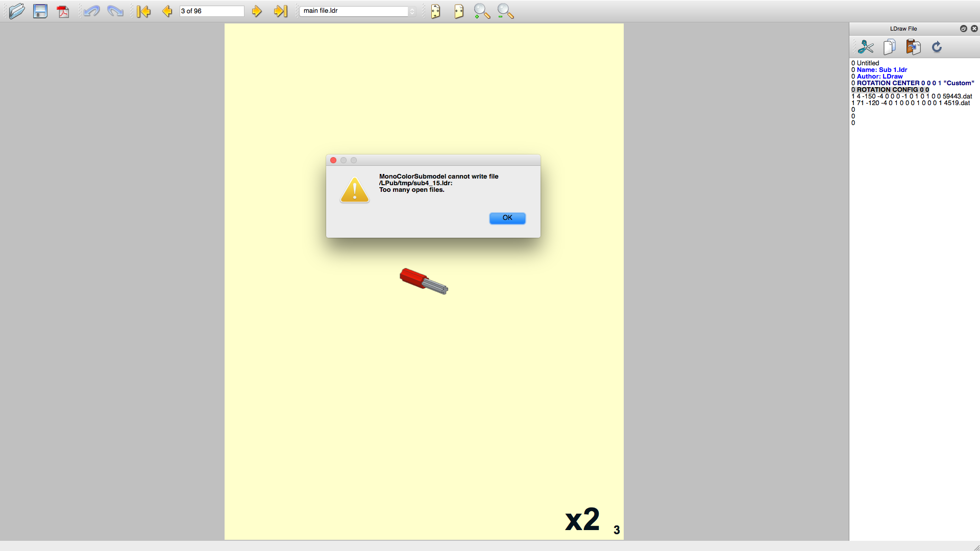This screenshot has width=980, height=551.
Task: Jump to the first page
Action: [x=144, y=11]
